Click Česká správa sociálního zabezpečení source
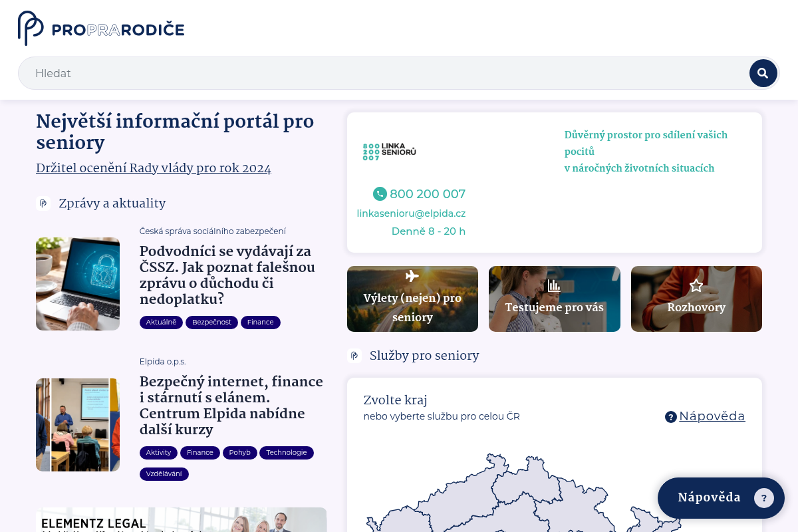798x532 pixels. point(213,231)
